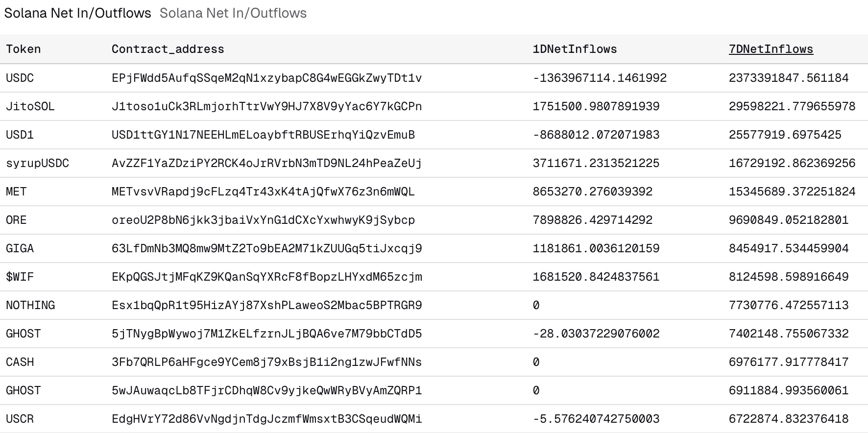Screen dimensions: 868x433
Task: Select the ORE token cell
Action: (16, 220)
